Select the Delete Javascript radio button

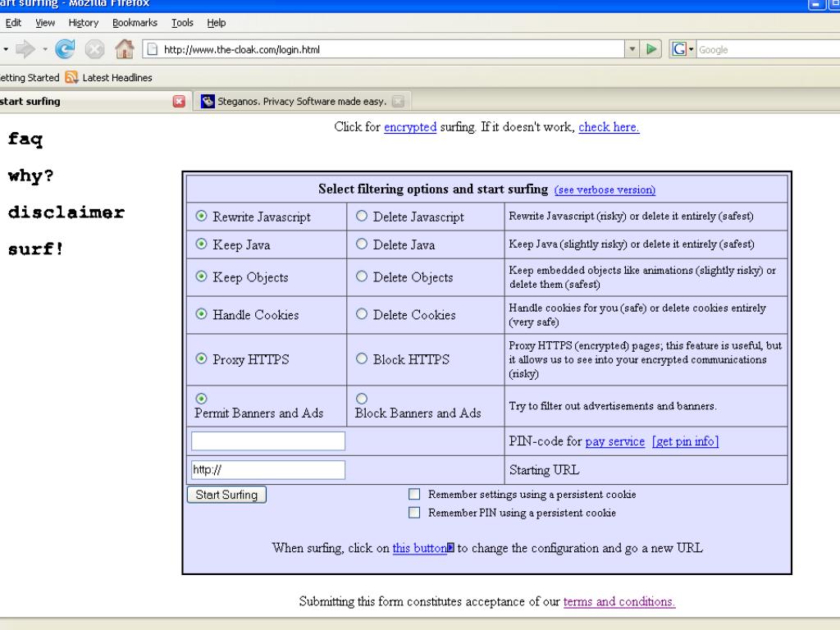[362, 216]
